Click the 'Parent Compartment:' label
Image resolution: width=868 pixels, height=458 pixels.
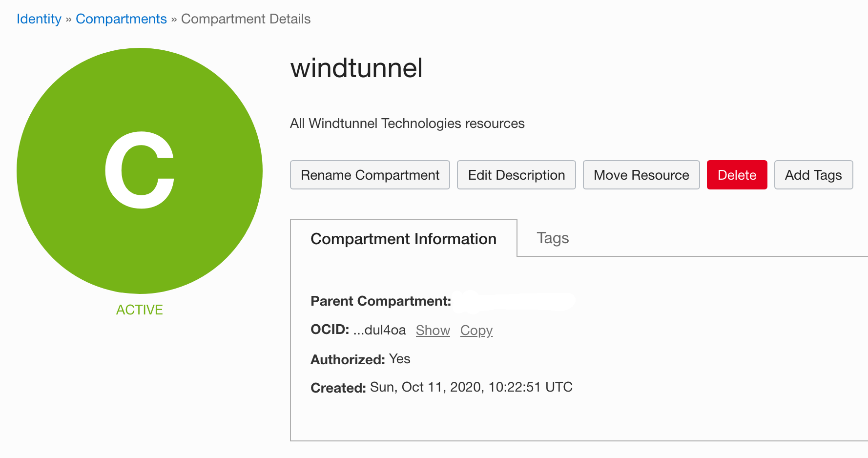pos(381,301)
